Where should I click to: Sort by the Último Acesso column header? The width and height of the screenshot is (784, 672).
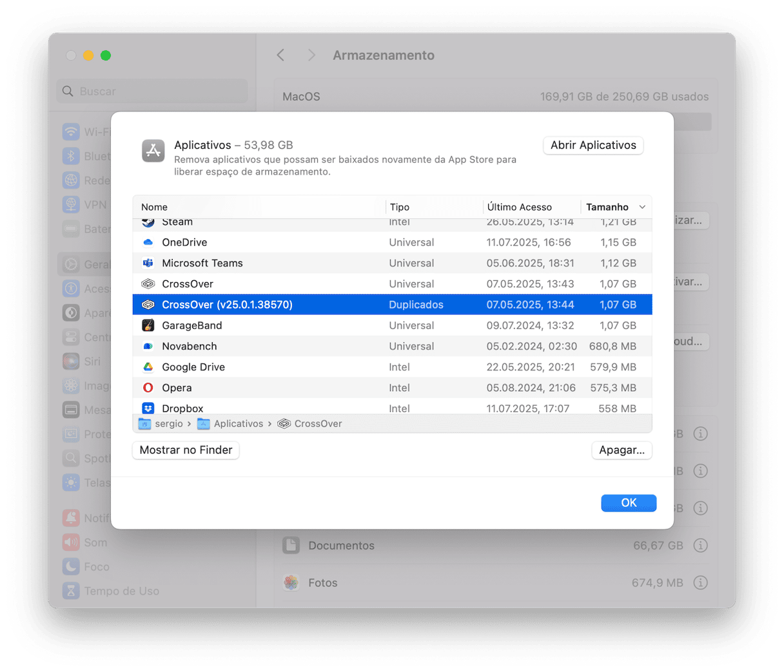coord(532,207)
